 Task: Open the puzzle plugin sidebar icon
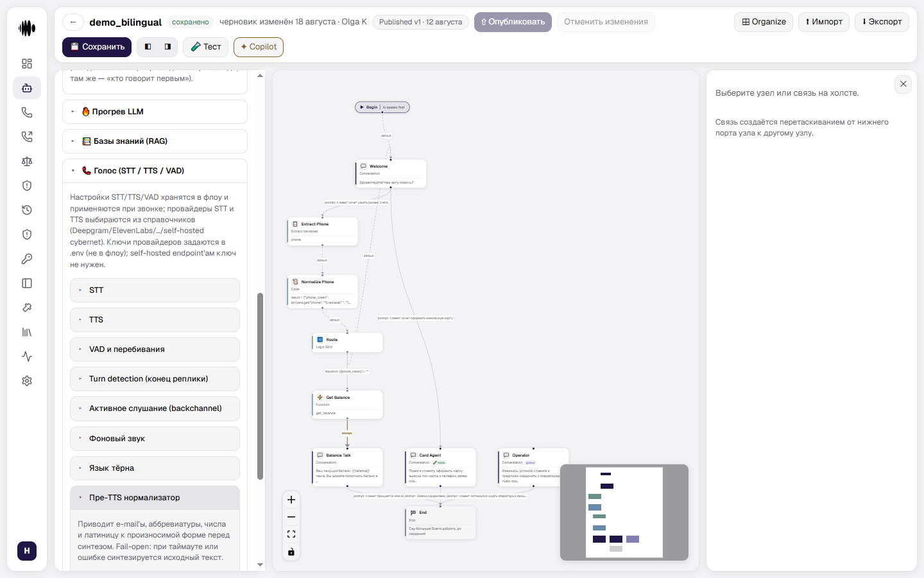(x=27, y=308)
